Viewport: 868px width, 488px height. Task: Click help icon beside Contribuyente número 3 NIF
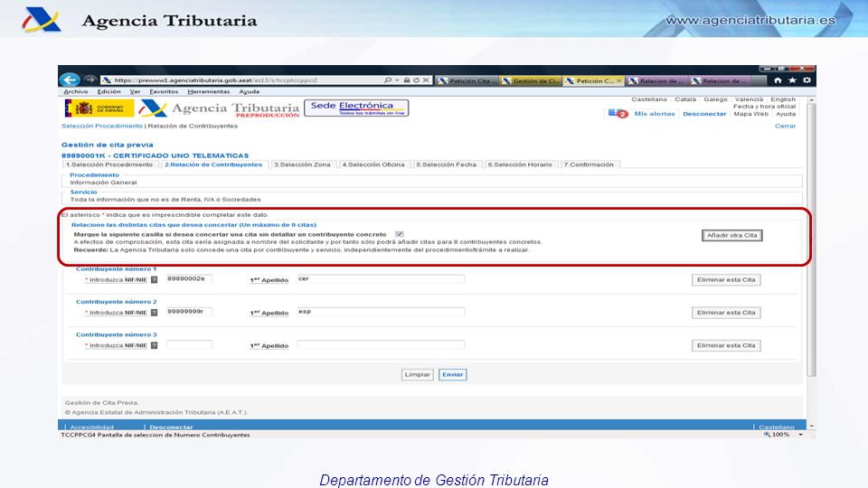tap(154, 345)
